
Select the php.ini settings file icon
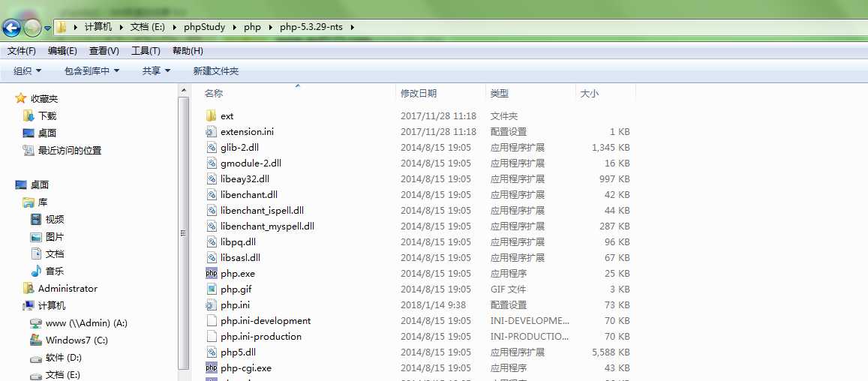(211, 304)
